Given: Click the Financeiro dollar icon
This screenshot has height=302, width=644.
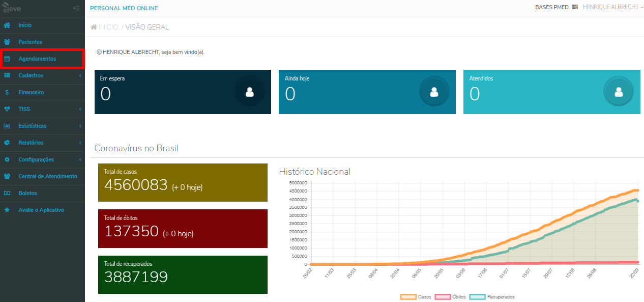Looking at the screenshot, I should pos(7,92).
